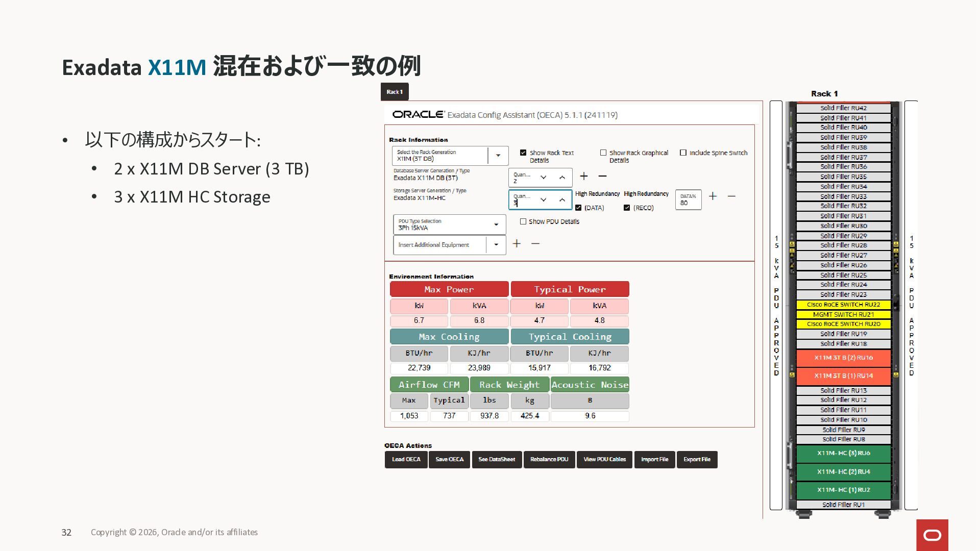980x551 pixels.
Task: Enable Include Spine Switch checkbox
Action: pos(683,153)
